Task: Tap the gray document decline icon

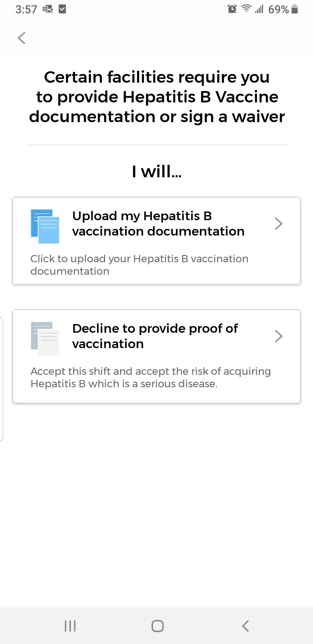Action: [45, 339]
